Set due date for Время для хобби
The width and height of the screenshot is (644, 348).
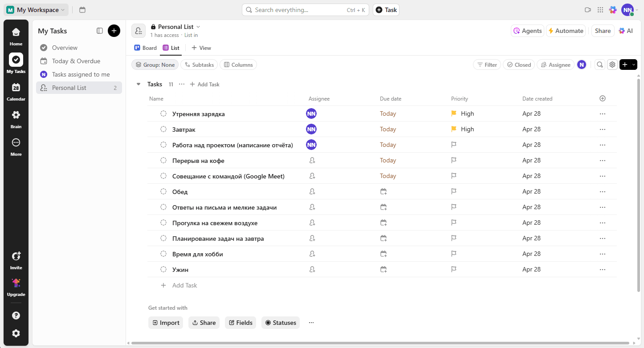pos(383,254)
